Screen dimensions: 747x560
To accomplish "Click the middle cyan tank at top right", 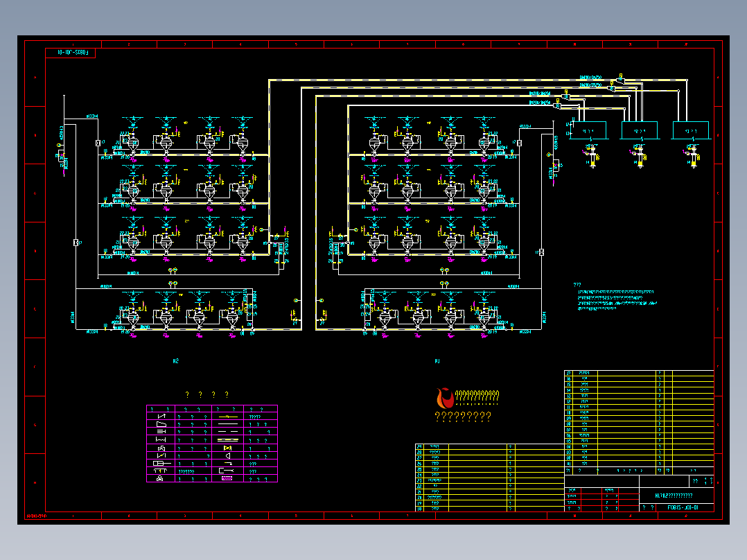I will tap(640, 130).
